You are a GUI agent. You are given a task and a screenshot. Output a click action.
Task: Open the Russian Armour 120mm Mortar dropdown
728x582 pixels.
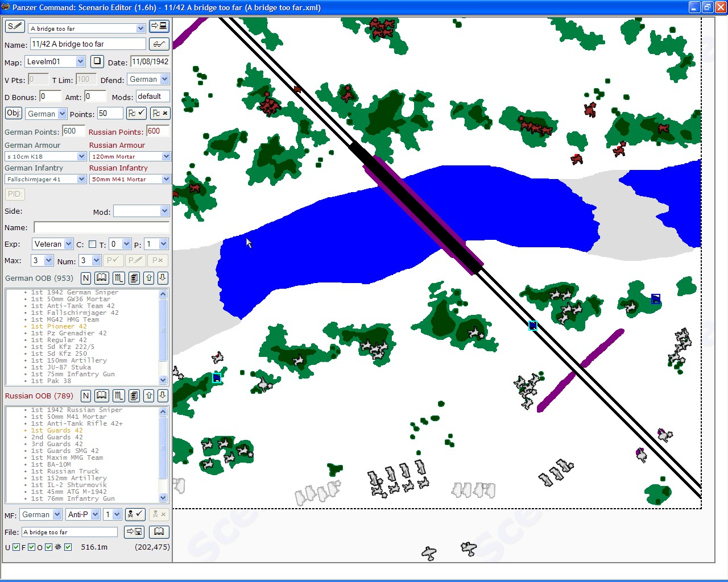(166, 156)
